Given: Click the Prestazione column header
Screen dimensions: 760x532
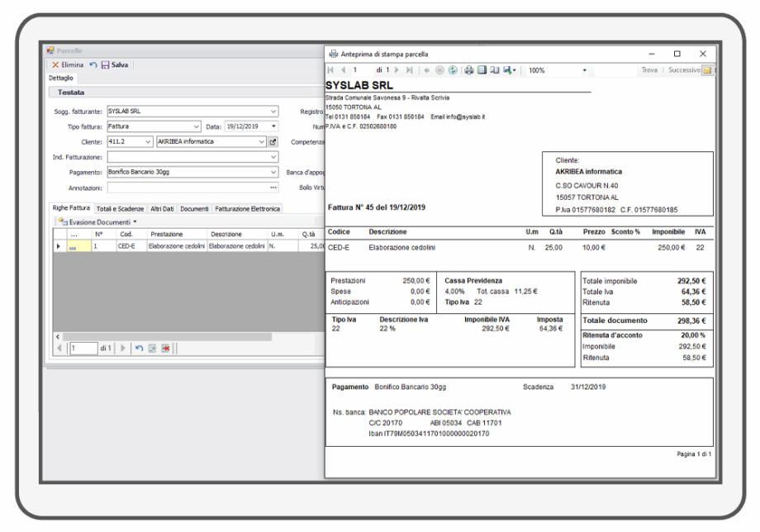Looking at the screenshot, I should coord(177,234).
